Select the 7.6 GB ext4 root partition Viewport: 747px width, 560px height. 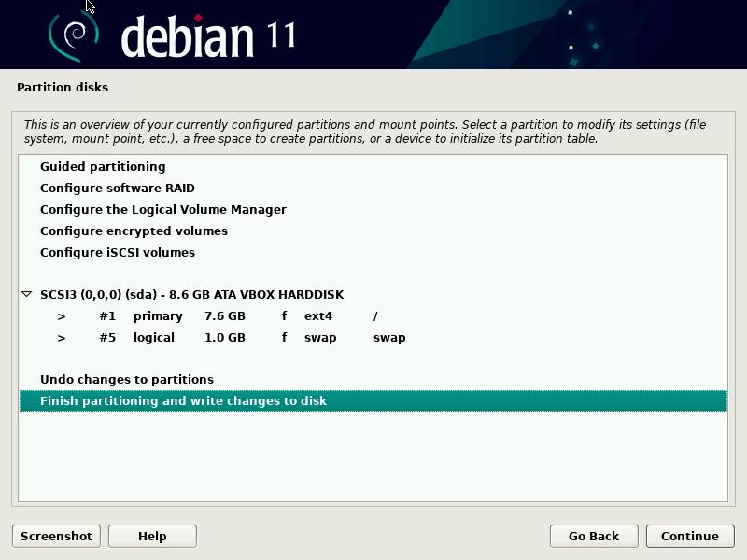click(x=233, y=315)
